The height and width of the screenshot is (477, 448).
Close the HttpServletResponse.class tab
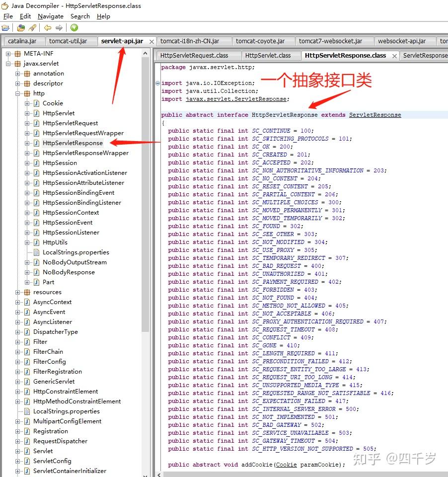tap(394, 56)
